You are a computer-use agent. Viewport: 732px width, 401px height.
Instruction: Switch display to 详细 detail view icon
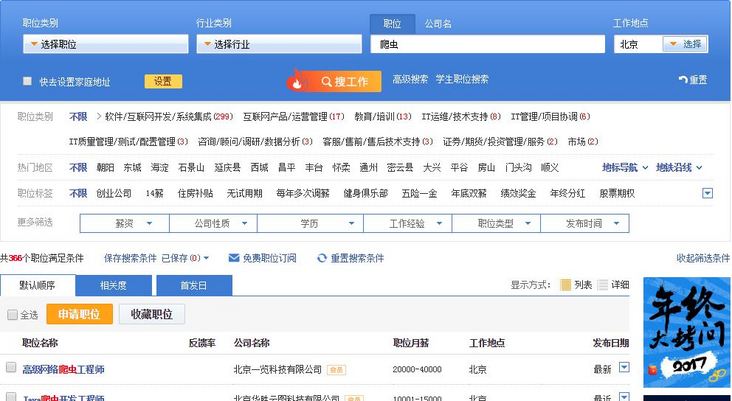[x=603, y=285]
